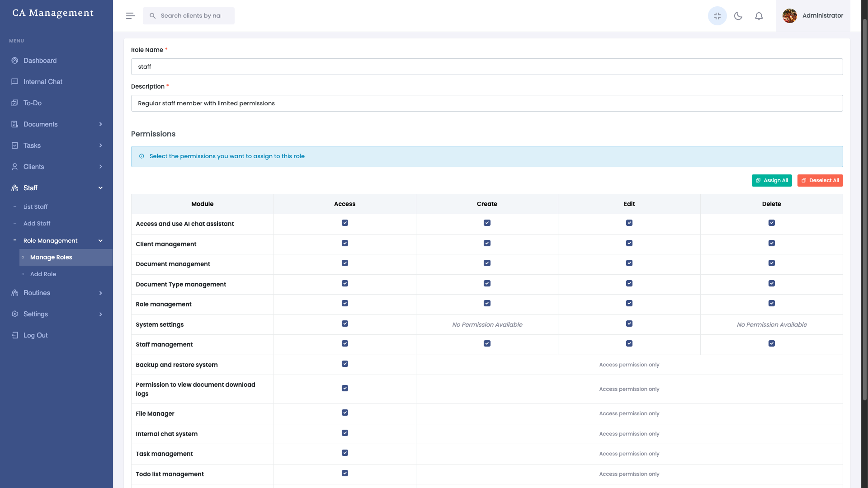Uncheck Access for AI chat assistant

345,223
